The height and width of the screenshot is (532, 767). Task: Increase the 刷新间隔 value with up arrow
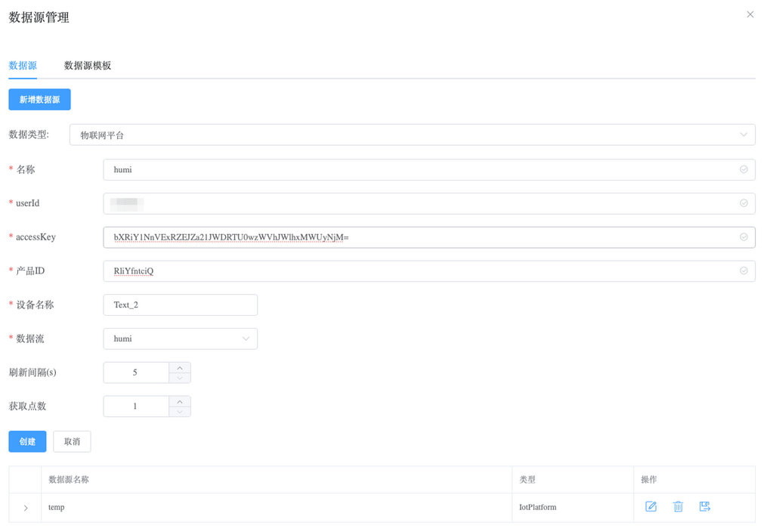tap(179, 368)
